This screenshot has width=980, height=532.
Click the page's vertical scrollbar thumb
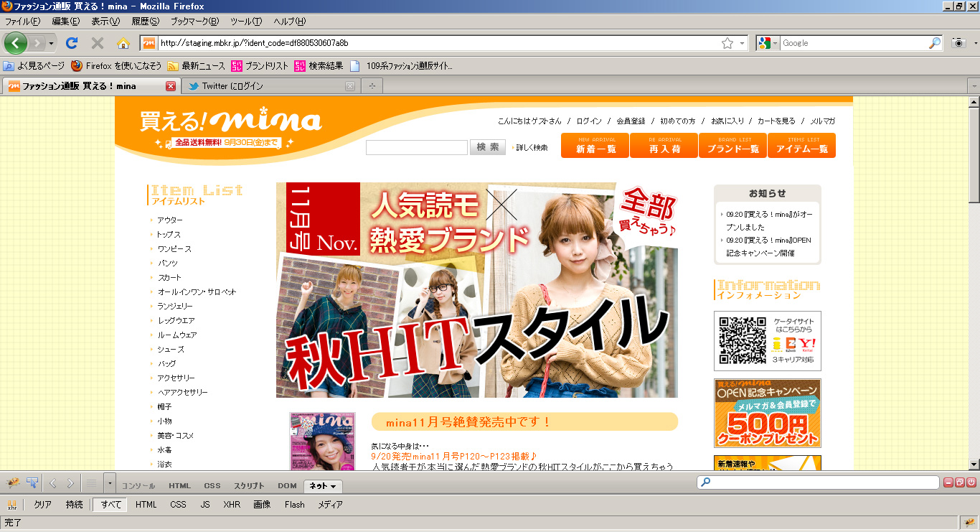click(974, 154)
